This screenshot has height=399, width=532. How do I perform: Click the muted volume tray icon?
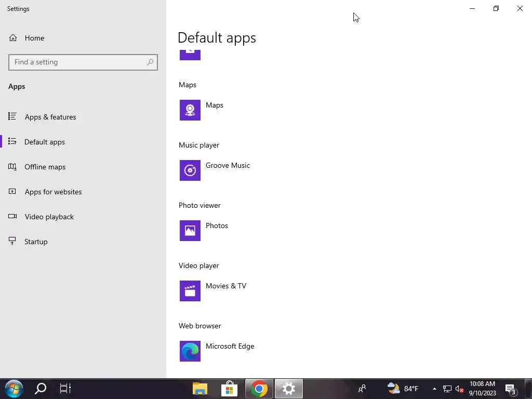pos(459,389)
